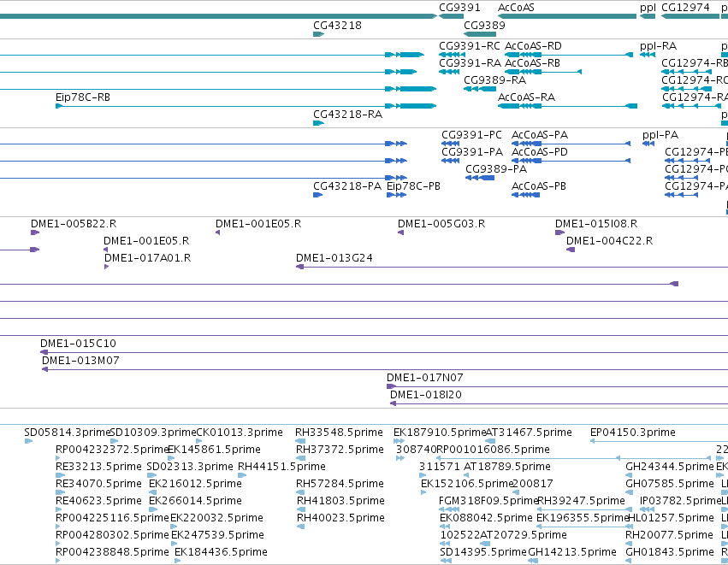Select EST GH24344.5prime

[669, 467]
